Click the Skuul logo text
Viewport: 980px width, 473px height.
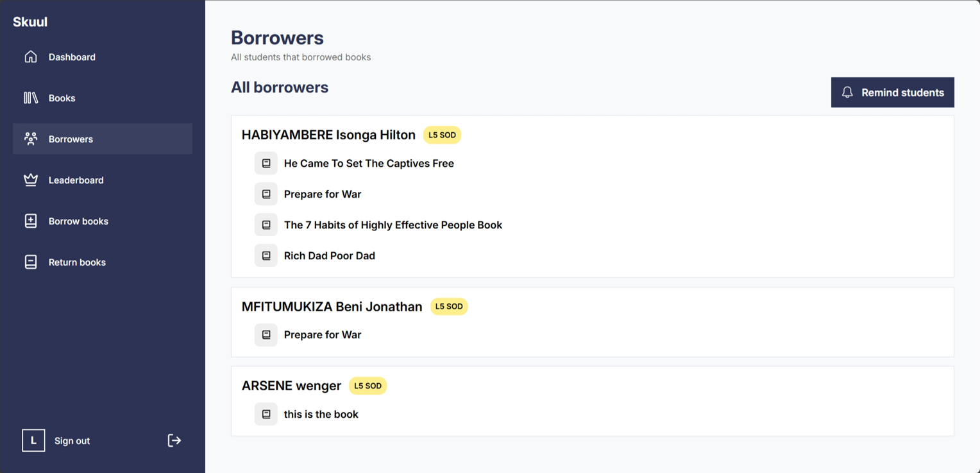pos(30,22)
